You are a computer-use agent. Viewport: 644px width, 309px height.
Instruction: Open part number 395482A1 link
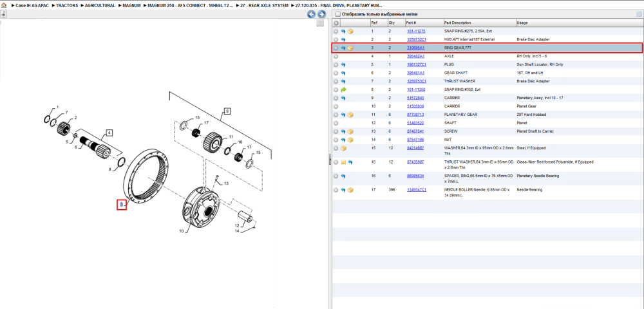click(415, 56)
